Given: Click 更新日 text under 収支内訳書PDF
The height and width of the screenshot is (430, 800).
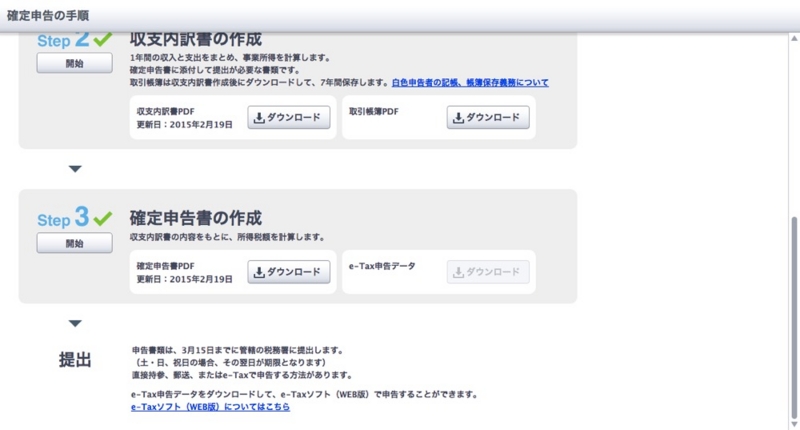Looking at the screenshot, I should coord(185,124).
